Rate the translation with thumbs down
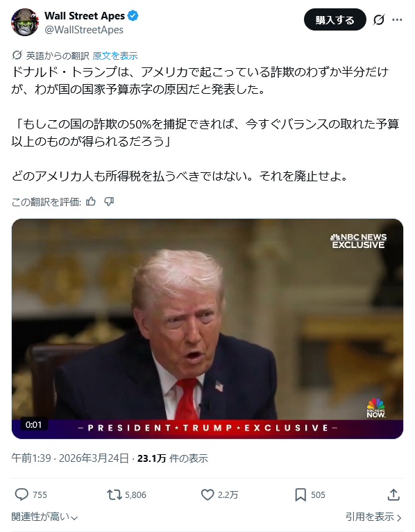The image size is (415, 532). tap(109, 202)
